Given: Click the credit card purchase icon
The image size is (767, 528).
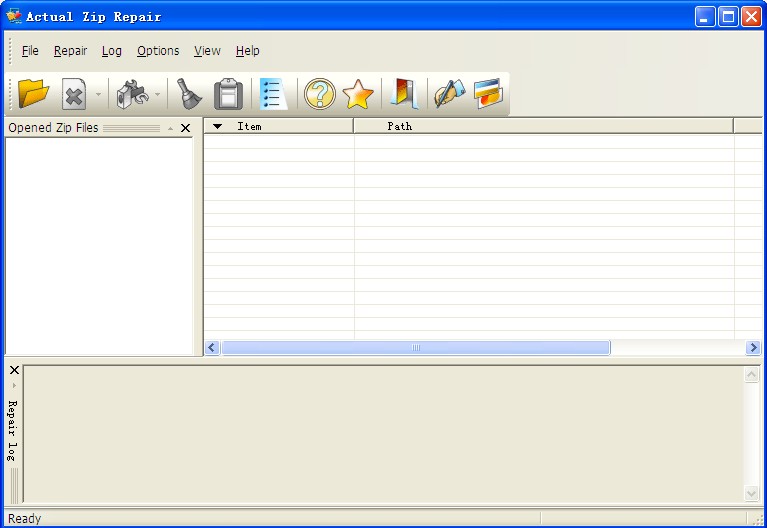Looking at the screenshot, I should (x=488, y=94).
